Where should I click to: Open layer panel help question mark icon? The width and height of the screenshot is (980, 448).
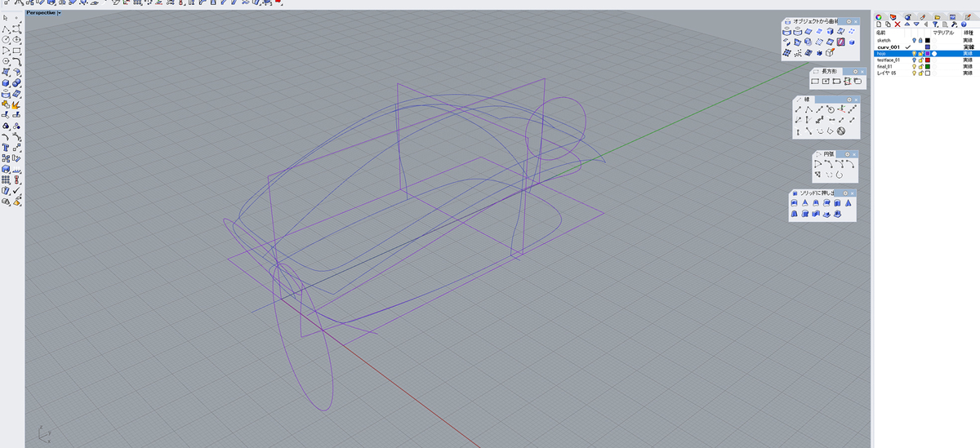click(964, 24)
